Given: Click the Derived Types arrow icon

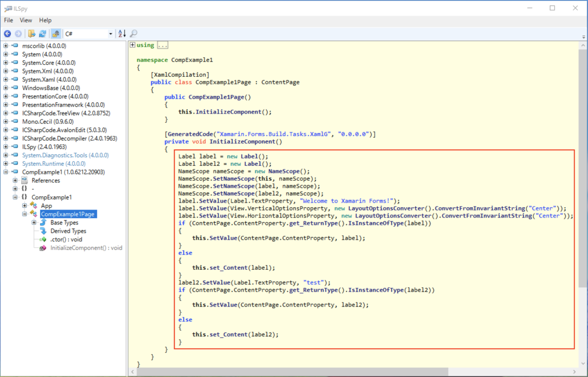Looking at the screenshot, I should tap(43, 231).
